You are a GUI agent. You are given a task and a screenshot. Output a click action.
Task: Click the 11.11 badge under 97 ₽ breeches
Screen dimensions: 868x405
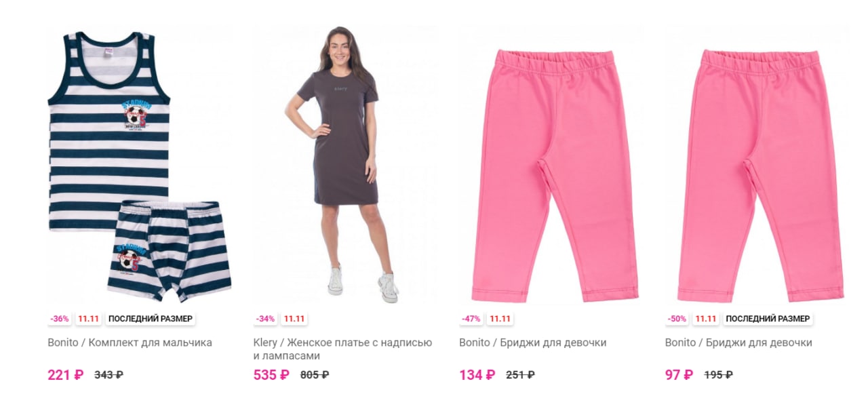pos(706,319)
